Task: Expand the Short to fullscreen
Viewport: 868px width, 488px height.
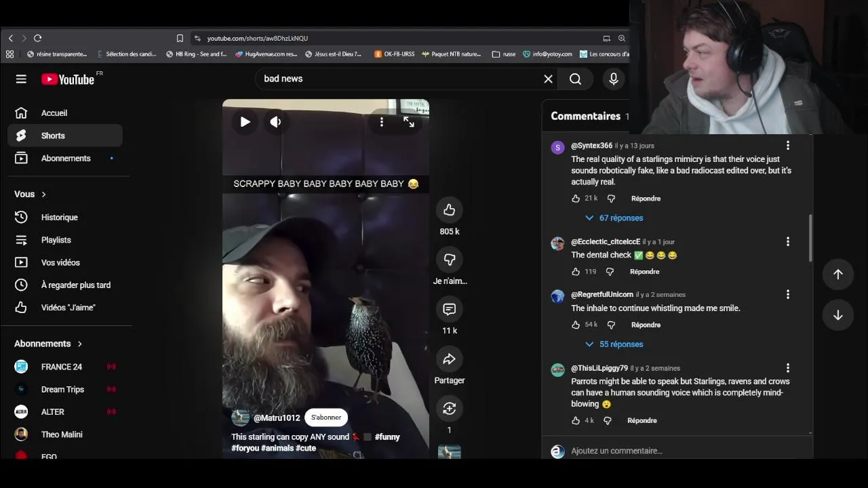Action: [x=409, y=122]
